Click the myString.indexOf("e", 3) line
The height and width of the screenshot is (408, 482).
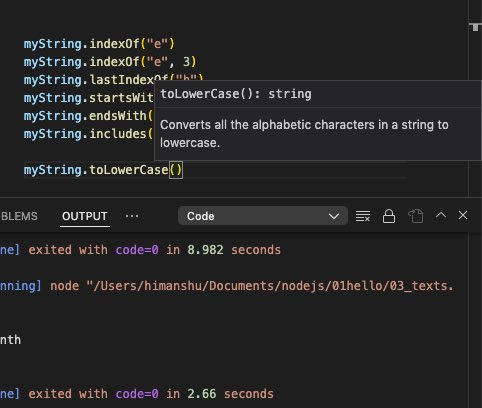[110, 62]
